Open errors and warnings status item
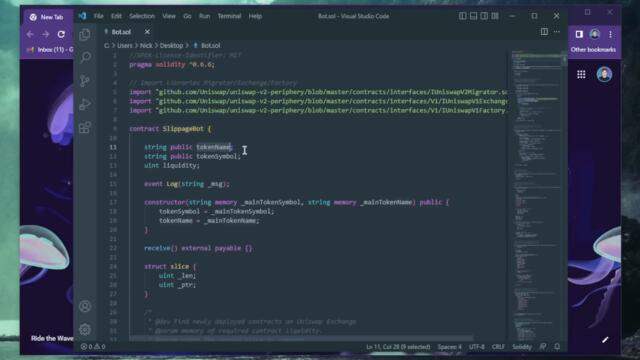 tap(93, 347)
